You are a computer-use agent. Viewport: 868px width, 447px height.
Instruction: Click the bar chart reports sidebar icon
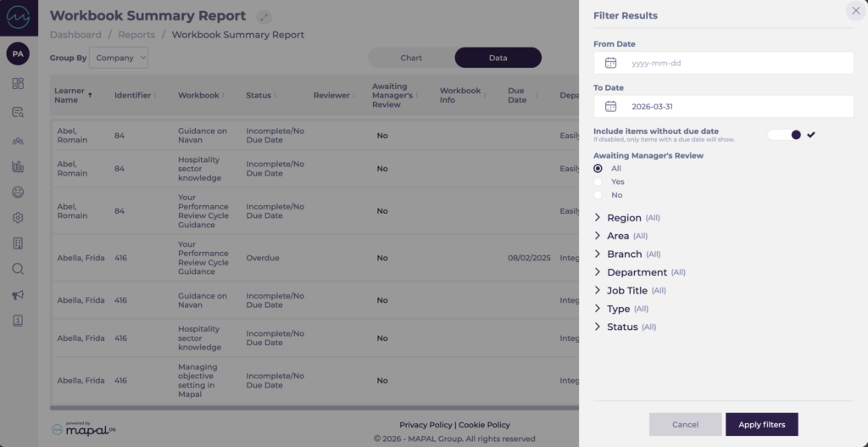(18, 166)
